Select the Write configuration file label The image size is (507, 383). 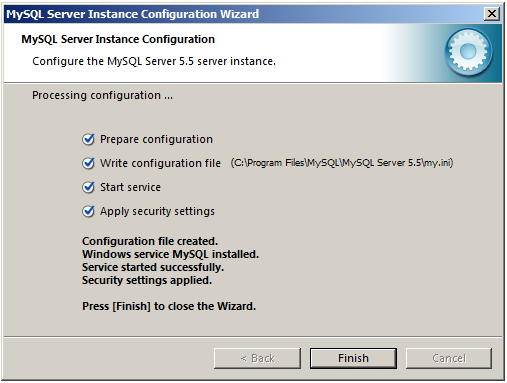tap(160, 163)
